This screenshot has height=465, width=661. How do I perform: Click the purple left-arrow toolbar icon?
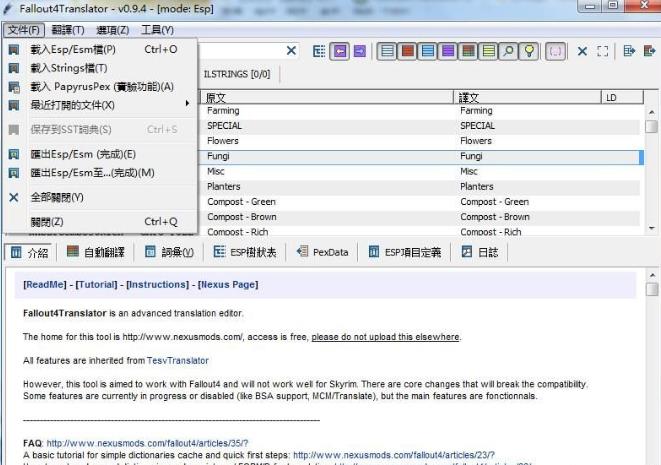click(x=340, y=51)
